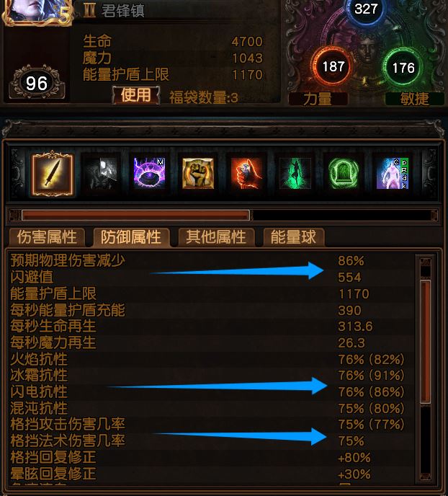Switch to the 防御属性 tab
This screenshot has height=496, width=448.
(x=131, y=237)
